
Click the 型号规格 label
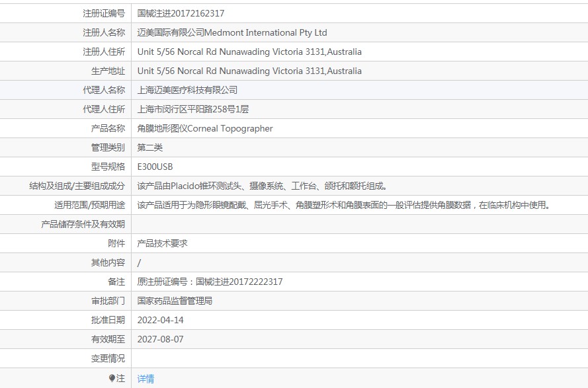coord(108,167)
